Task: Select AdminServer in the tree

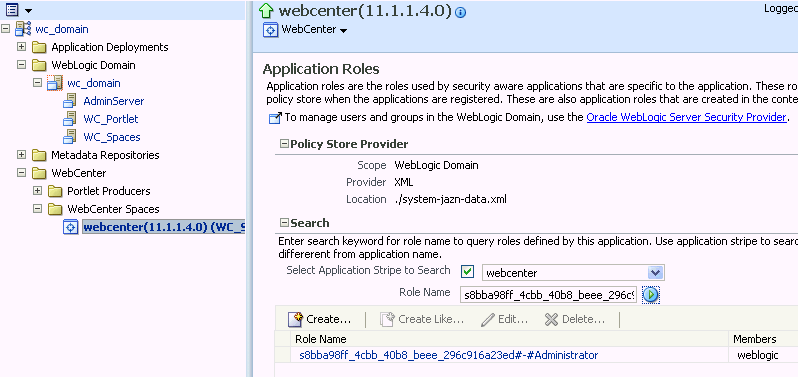Action: click(x=114, y=101)
